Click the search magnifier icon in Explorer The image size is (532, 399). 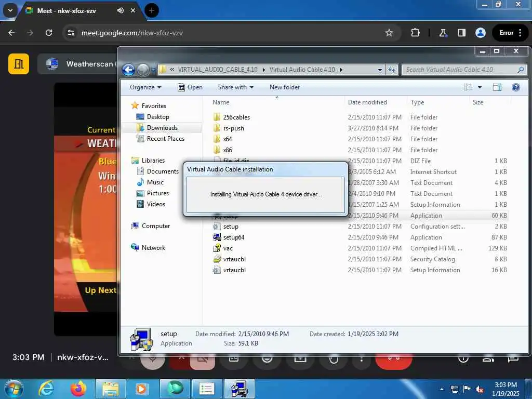click(x=521, y=70)
